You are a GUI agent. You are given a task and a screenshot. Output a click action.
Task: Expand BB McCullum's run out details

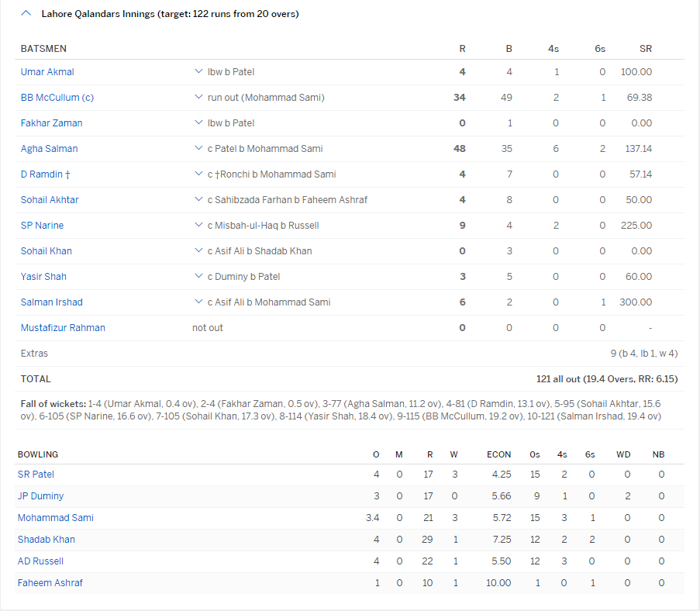click(x=198, y=97)
